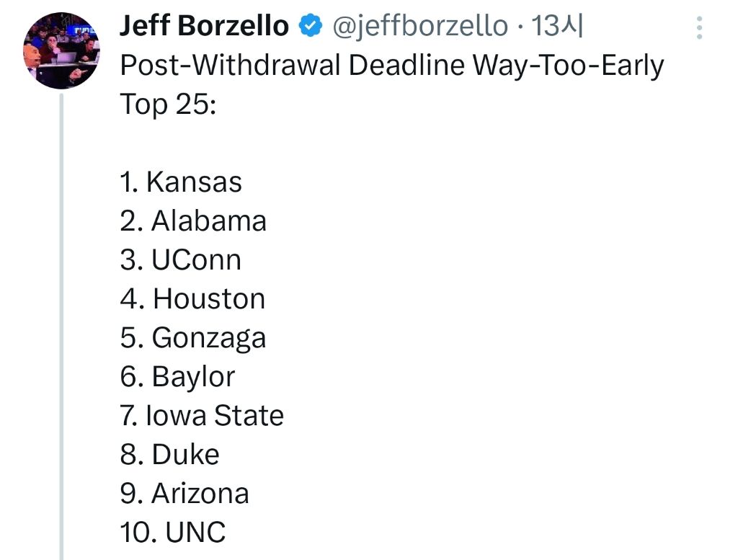Image resolution: width=738 pixels, height=560 pixels.
Task: Click the Jeff Borzello display name
Action: click(x=204, y=27)
